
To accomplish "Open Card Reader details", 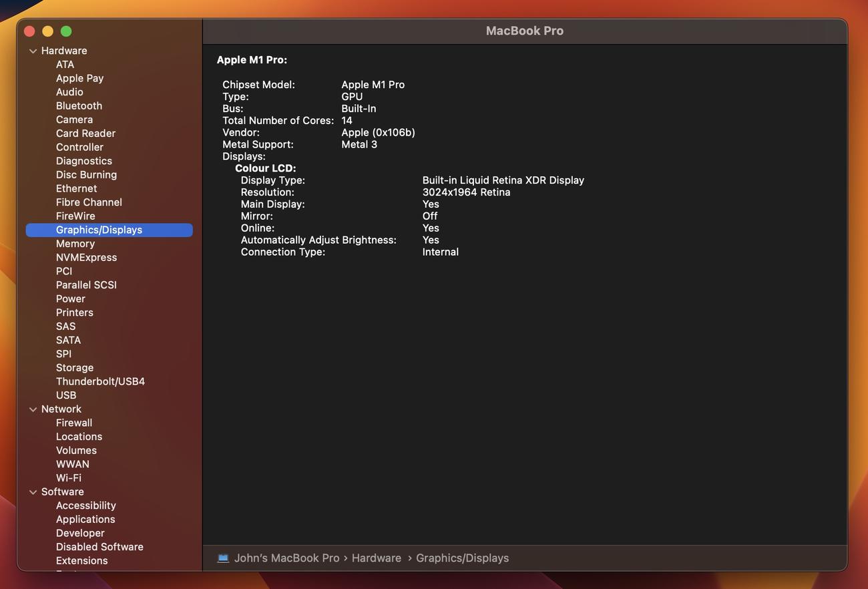I will 85,134.
